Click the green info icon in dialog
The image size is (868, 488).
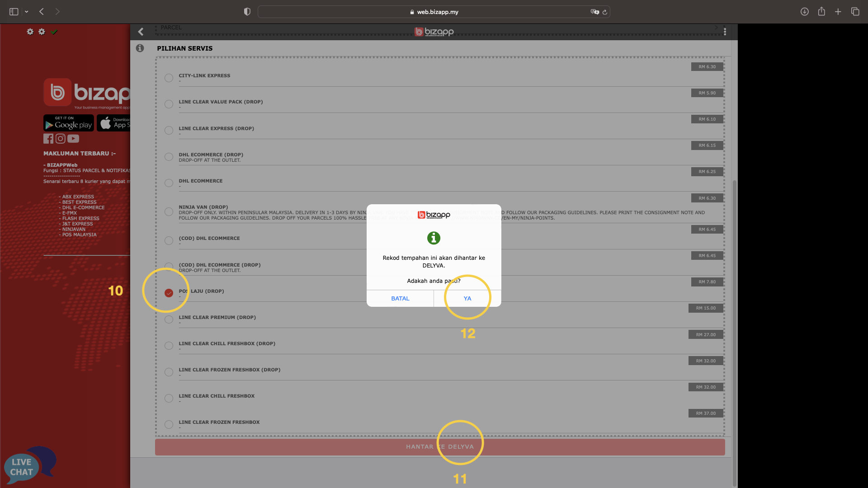pos(434,238)
